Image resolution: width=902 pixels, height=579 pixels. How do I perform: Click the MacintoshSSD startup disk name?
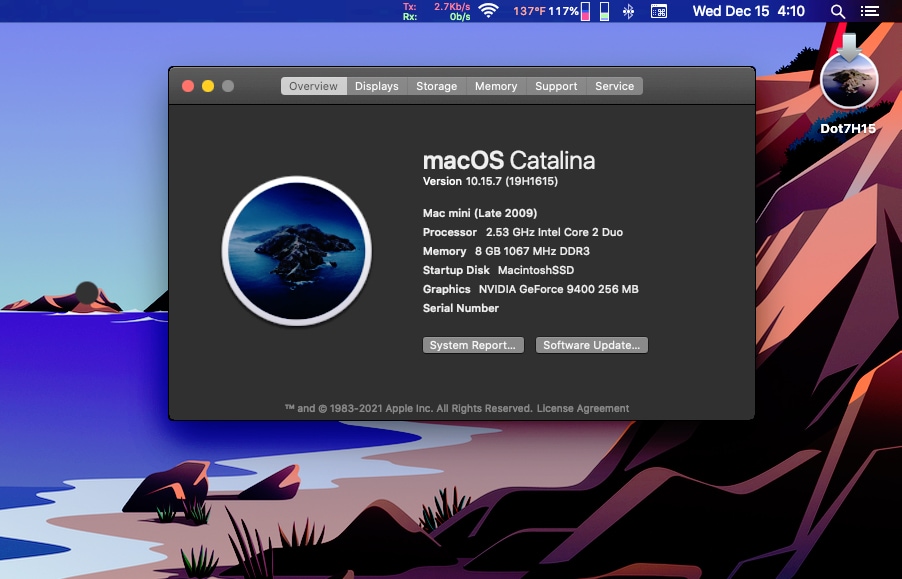click(536, 270)
